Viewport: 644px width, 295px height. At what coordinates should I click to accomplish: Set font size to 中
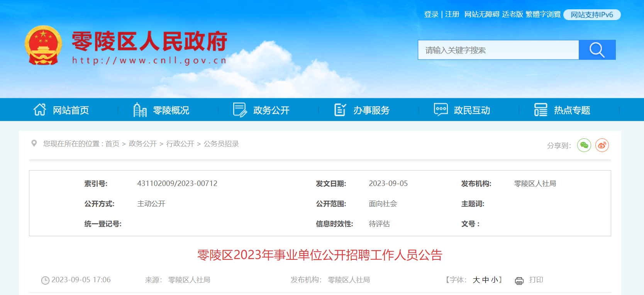[x=485, y=280]
